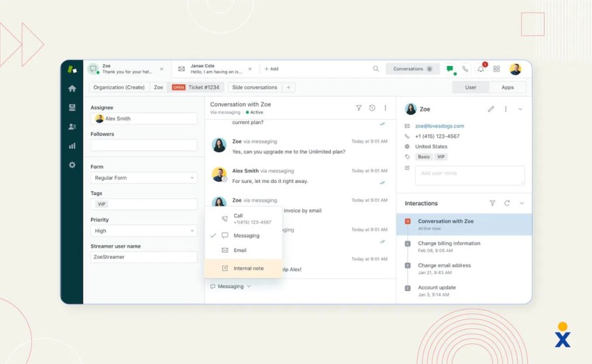The width and height of the screenshot is (592, 364).
Task: Open the Customers icon in sidebar
Action: 72,127
